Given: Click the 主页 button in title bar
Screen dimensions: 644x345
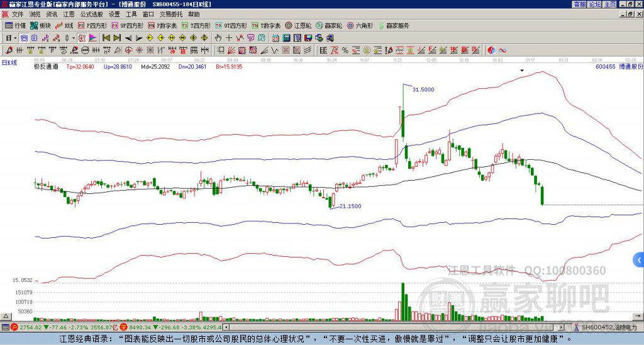Looking at the screenshot, I should click(x=610, y=4).
